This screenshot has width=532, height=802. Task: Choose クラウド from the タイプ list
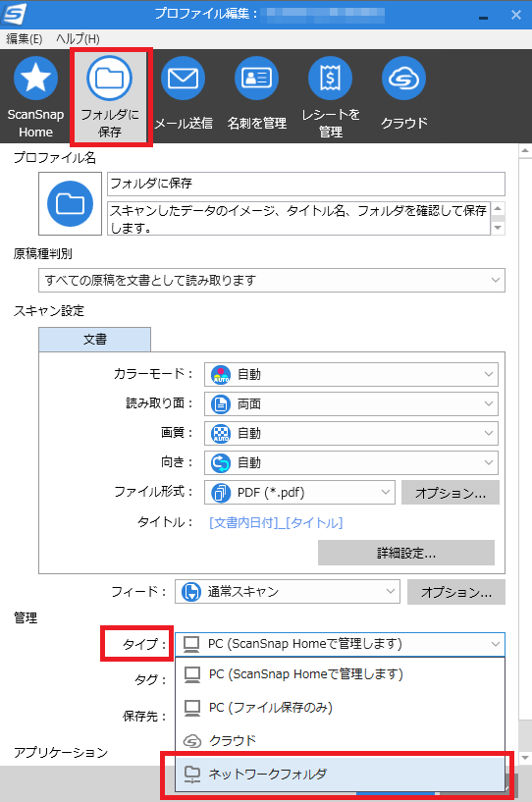pyautogui.click(x=341, y=740)
